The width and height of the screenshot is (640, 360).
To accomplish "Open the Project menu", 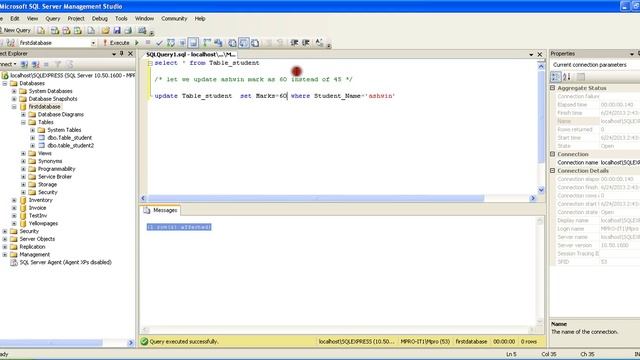I will (x=76, y=19).
